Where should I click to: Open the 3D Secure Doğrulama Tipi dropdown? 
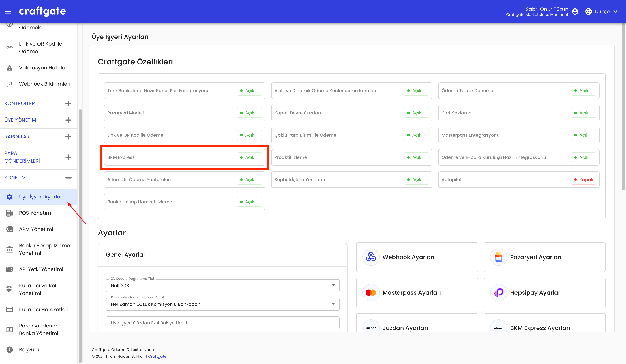(222, 286)
